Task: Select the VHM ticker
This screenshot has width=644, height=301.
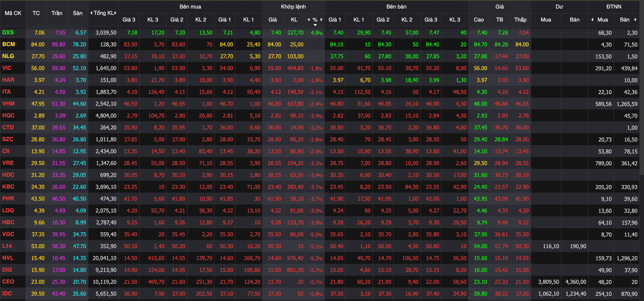Action: pos(8,103)
